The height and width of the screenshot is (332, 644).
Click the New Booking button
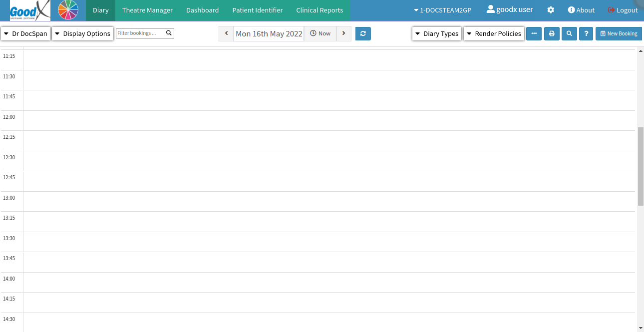(x=619, y=33)
